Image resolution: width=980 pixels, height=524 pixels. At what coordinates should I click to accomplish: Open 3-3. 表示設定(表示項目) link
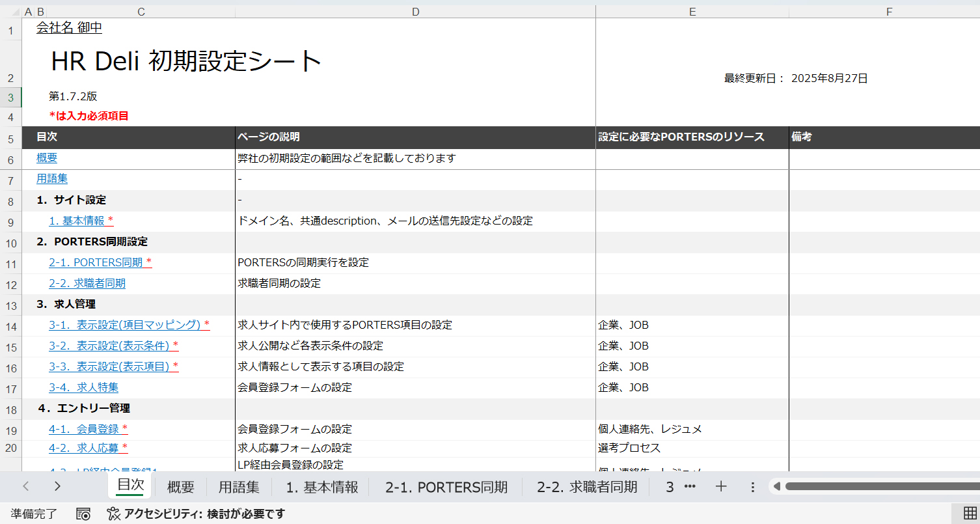(114, 366)
